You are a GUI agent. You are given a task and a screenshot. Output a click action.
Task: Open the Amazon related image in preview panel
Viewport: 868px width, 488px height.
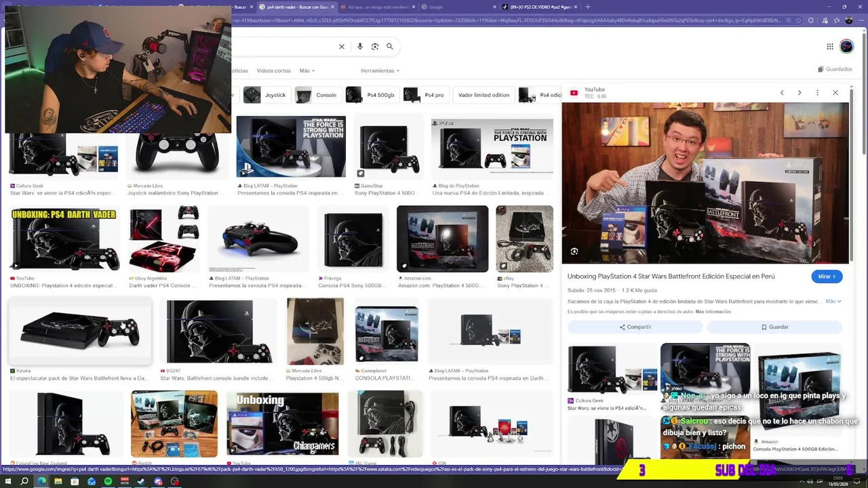[x=799, y=390]
